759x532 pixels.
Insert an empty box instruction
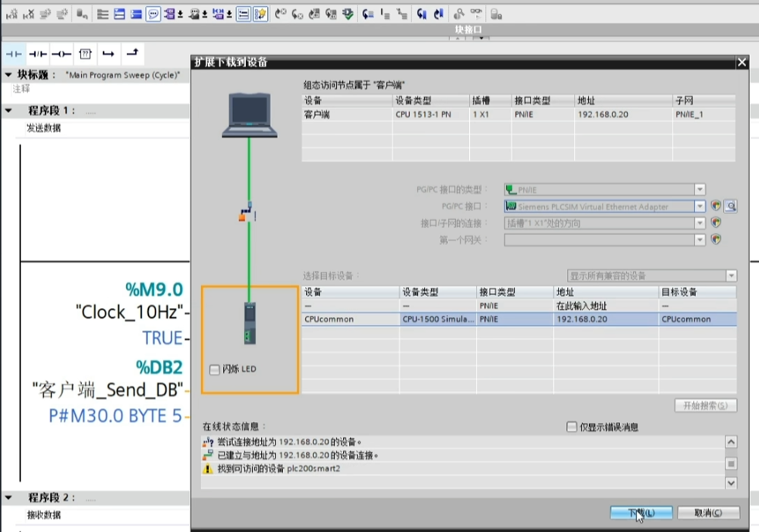(x=85, y=54)
